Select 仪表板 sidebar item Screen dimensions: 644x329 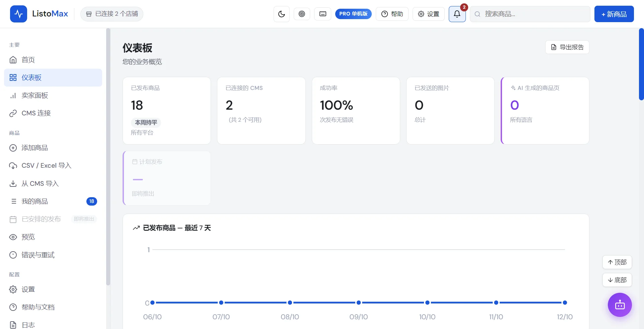click(53, 78)
